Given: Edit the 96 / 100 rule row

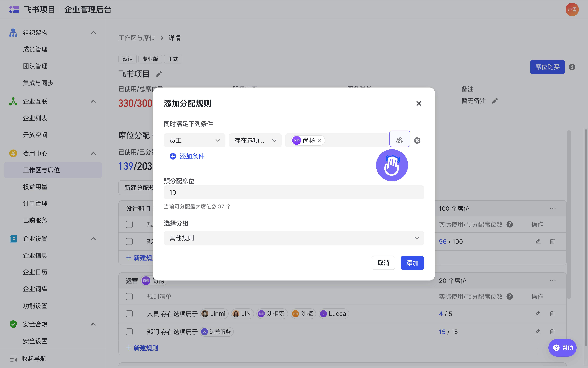Looking at the screenshot, I should click(x=538, y=241).
